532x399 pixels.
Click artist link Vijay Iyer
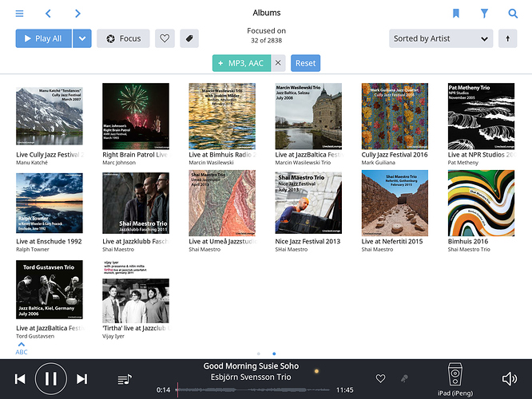click(113, 336)
